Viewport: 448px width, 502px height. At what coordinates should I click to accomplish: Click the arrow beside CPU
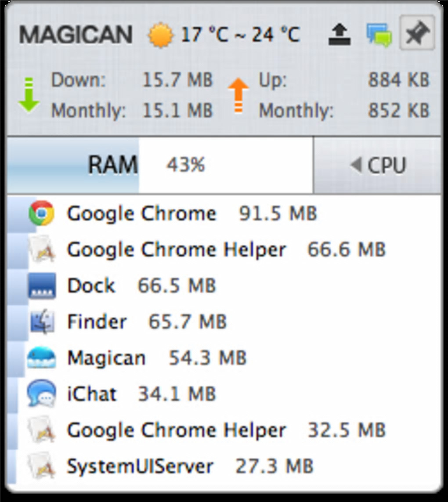pyautogui.click(x=356, y=165)
